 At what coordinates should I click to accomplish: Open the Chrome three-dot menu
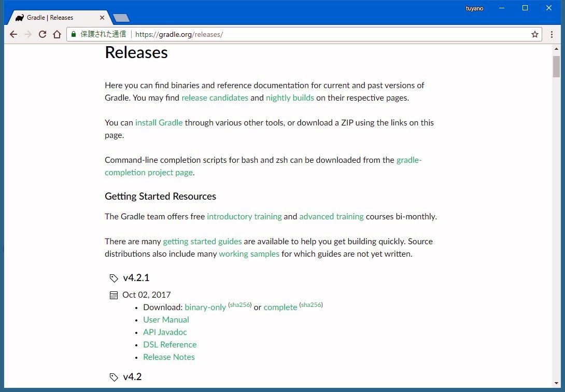click(x=552, y=34)
